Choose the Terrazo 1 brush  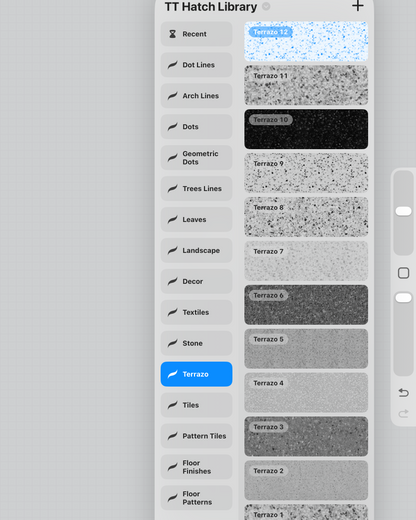pyautogui.click(x=306, y=512)
